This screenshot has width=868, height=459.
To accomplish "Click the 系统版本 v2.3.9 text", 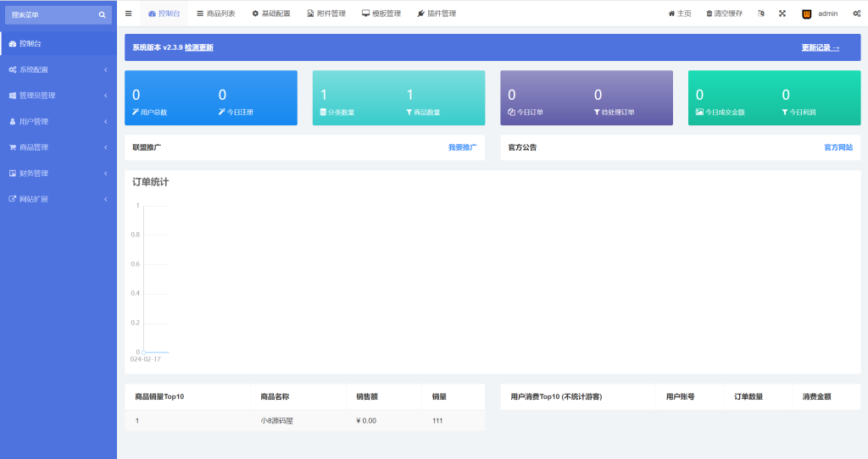I will point(157,47).
